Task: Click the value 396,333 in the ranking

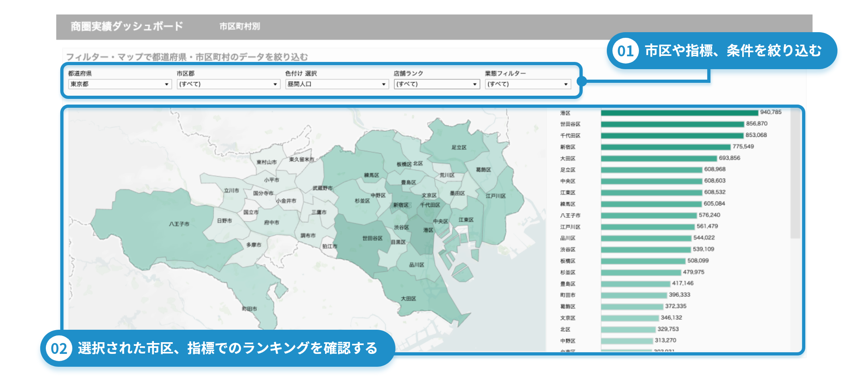Action: (680, 294)
